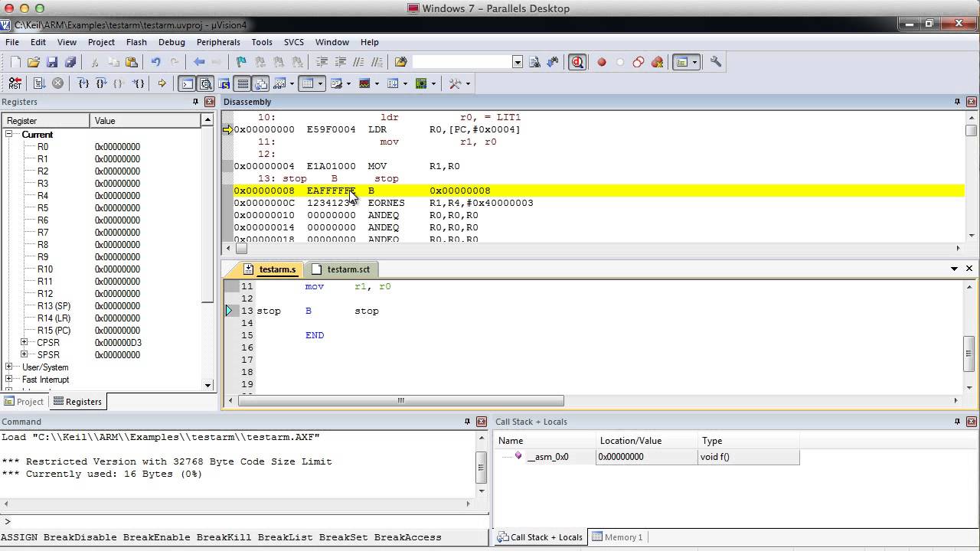Click the Undo icon

pos(156,62)
